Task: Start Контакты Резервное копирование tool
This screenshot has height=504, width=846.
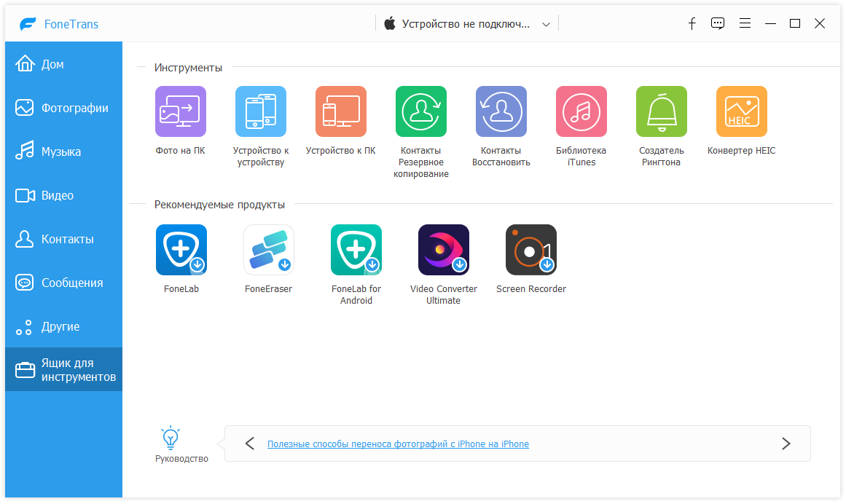Action: coord(421,111)
